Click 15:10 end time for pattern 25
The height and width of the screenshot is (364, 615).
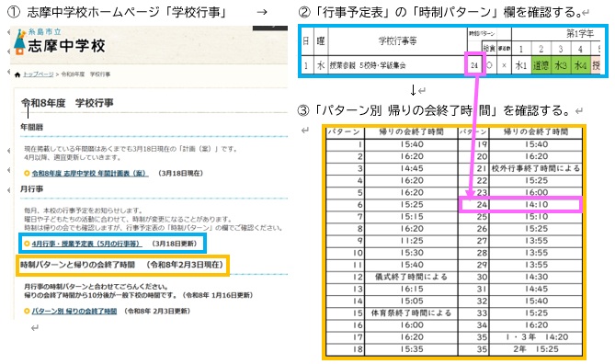pyautogui.click(x=536, y=217)
